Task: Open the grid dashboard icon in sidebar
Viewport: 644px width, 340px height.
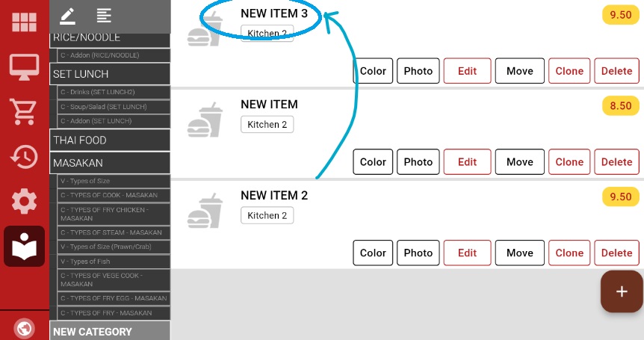Action: [x=24, y=22]
